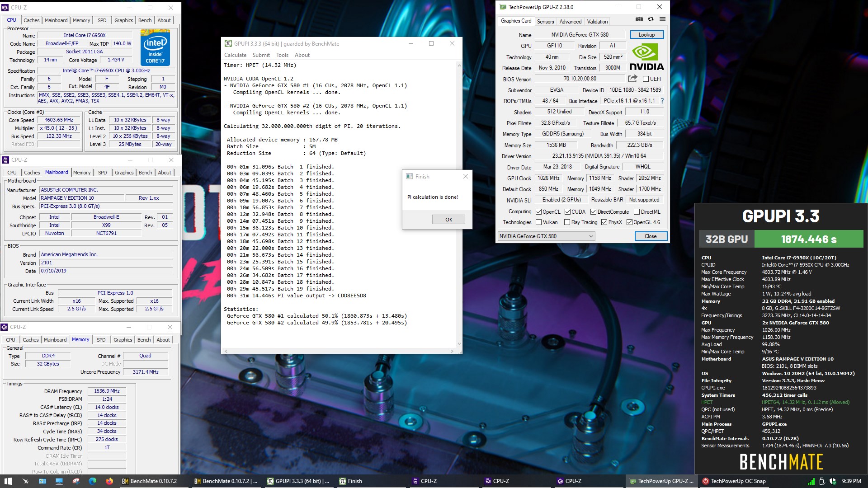
Task: Refresh GPU-Z data with the refresh icon
Action: [651, 19]
